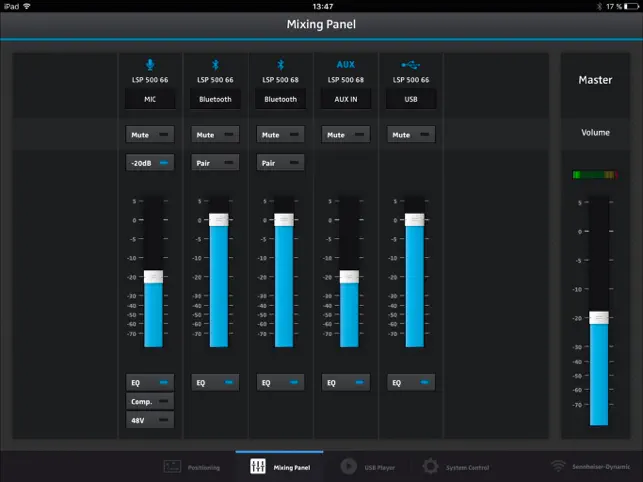Tap LSP 500 68 label above AUX IN

click(346, 80)
